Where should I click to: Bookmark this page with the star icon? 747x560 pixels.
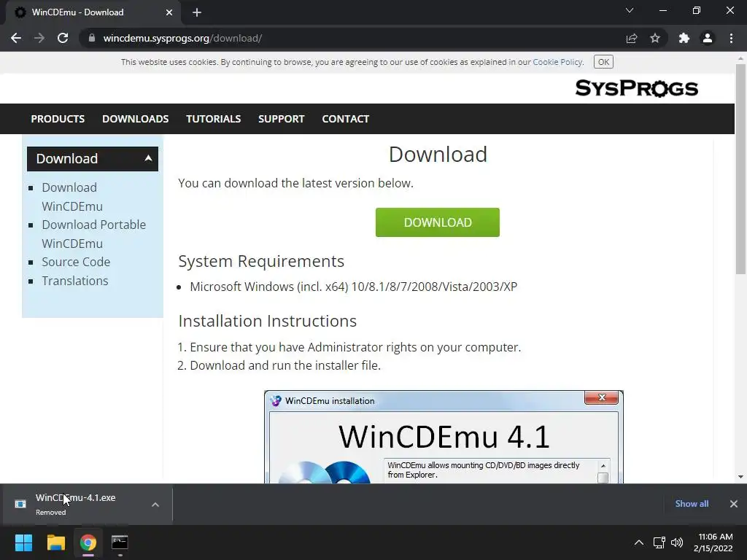(655, 38)
